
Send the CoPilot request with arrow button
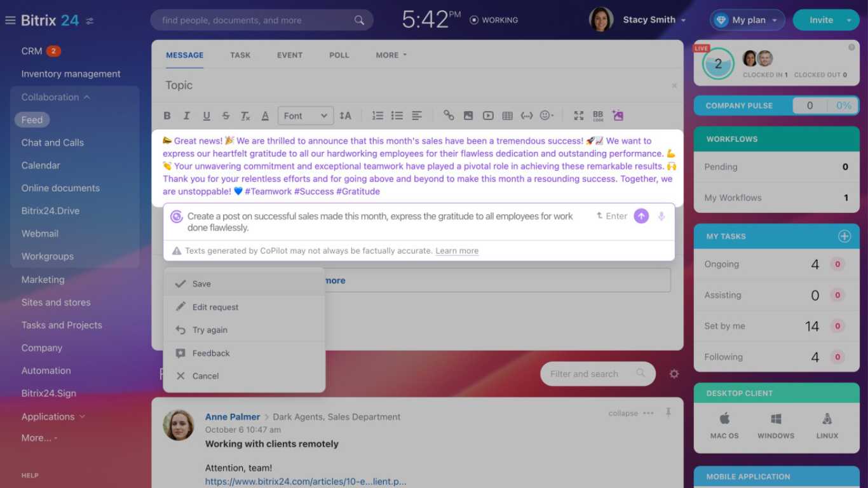coord(642,216)
